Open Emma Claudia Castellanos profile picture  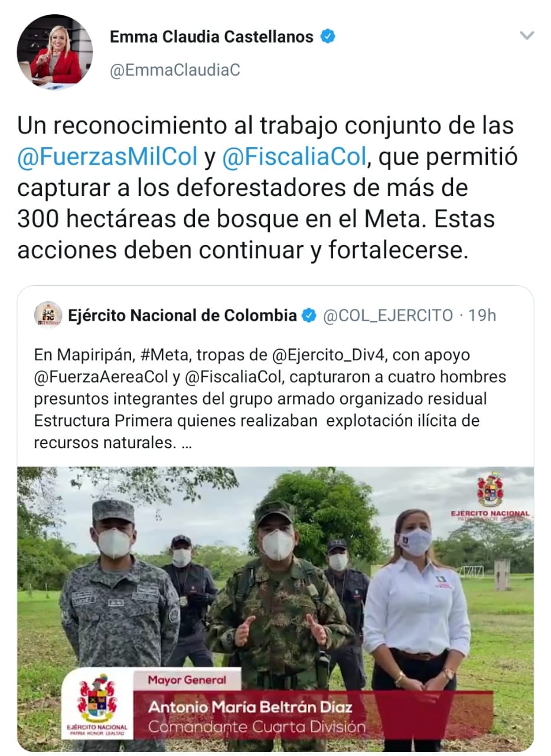coord(55,53)
